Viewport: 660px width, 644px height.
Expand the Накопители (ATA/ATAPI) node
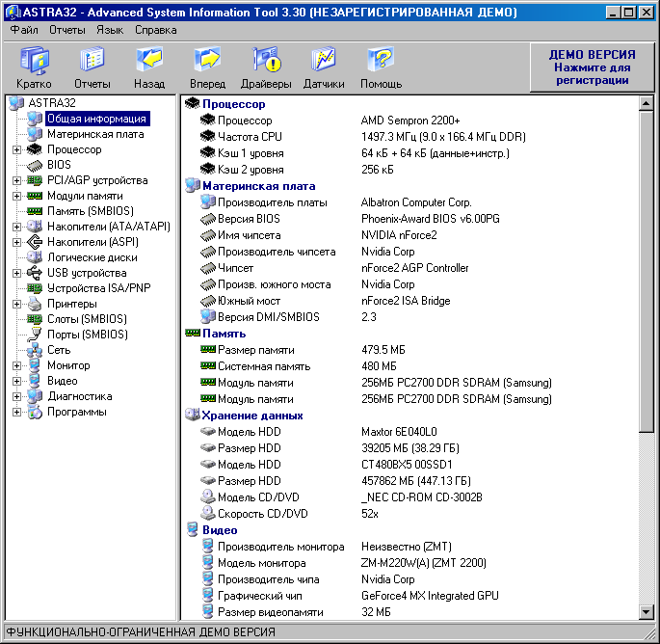16,227
